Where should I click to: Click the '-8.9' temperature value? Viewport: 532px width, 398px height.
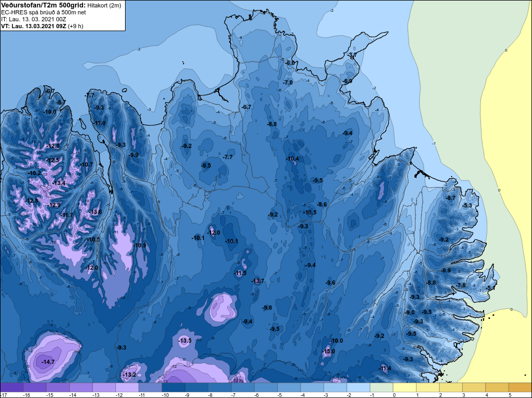click(446, 270)
